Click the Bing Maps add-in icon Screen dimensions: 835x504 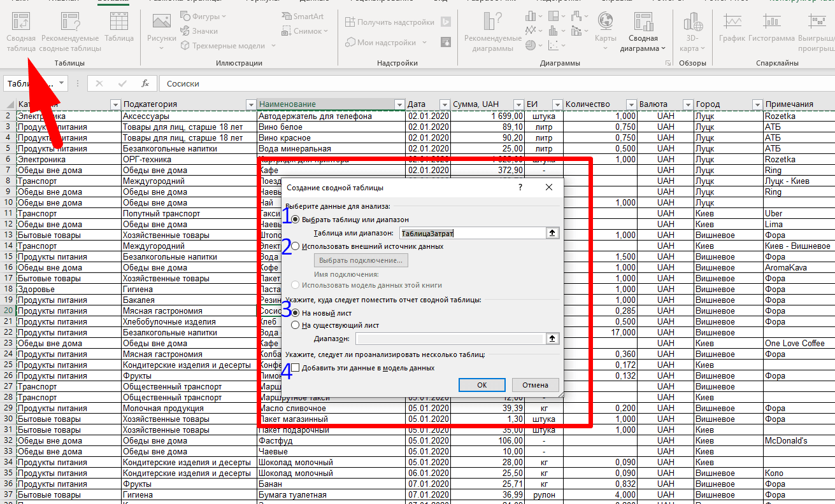[446, 22]
